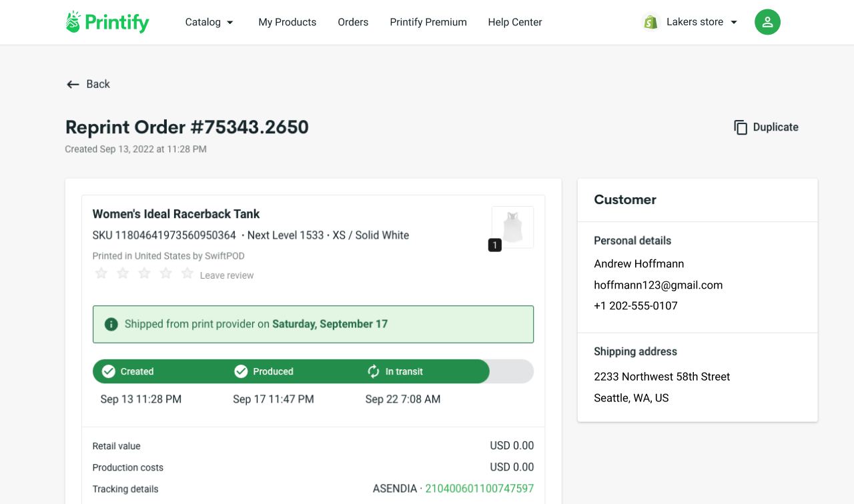Click the Shipping address heading
854x504 pixels.
point(636,351)
